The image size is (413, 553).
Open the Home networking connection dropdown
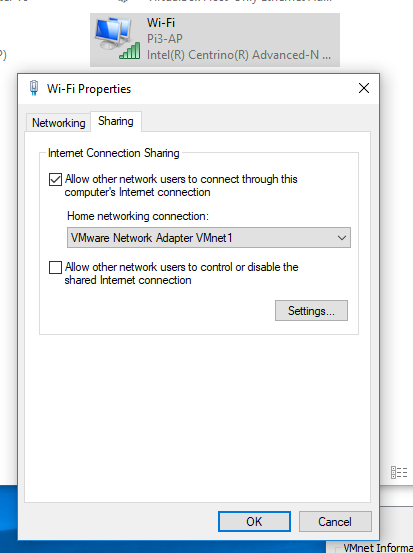pyautogui.click(x=209, y=238)
